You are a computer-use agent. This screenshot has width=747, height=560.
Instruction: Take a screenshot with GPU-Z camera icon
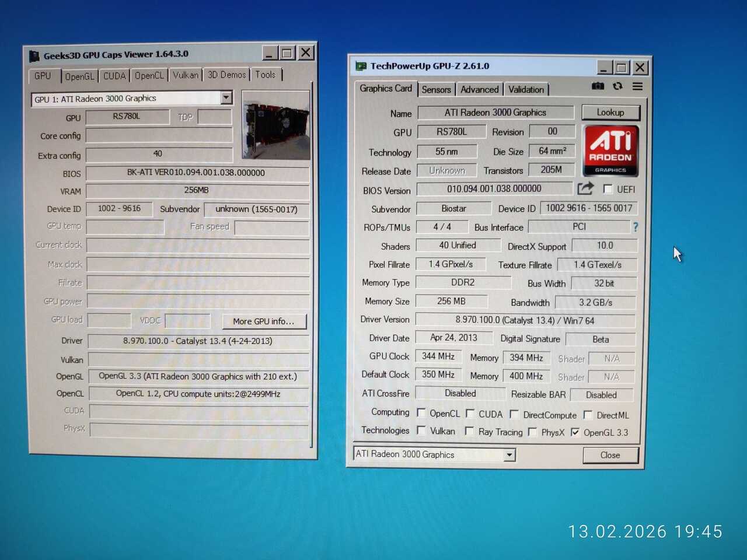(x=598, y=86)
